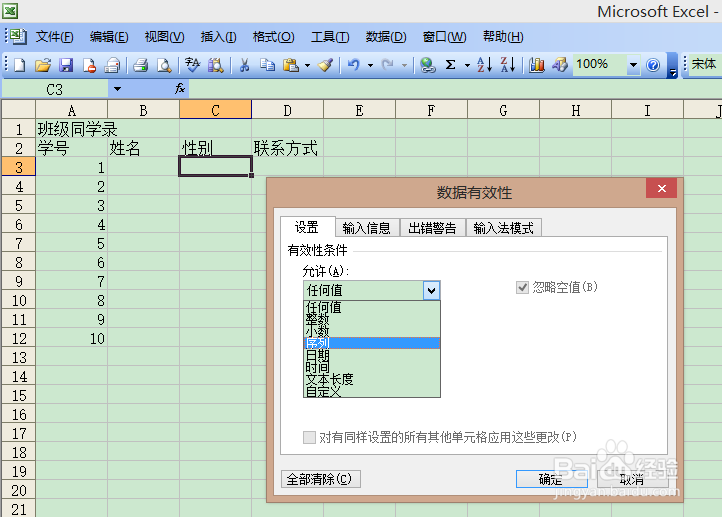Screen dimensions: 722x517
Task: Choose 整数 in the allow list
Action: 372,319
